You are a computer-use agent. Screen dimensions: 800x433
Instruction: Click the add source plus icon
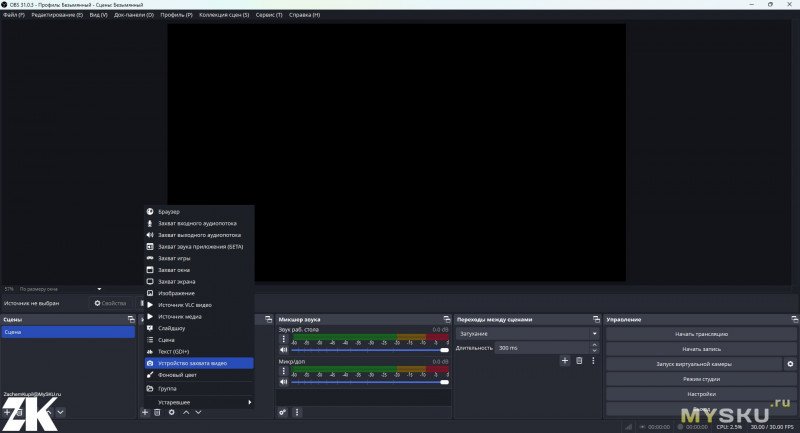(x=145, y=412)
